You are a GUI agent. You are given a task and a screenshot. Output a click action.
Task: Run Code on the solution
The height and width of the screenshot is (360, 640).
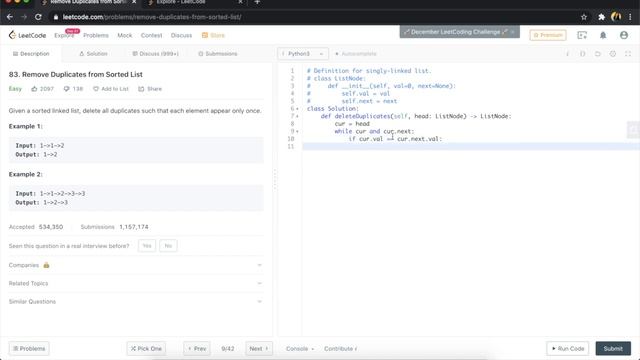[x=568, y=349]
